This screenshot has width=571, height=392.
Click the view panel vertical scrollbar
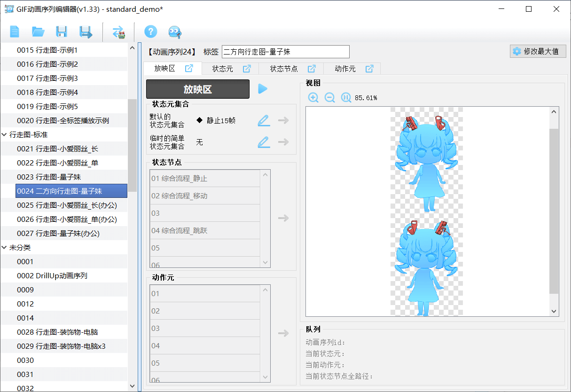pos(554,212)
